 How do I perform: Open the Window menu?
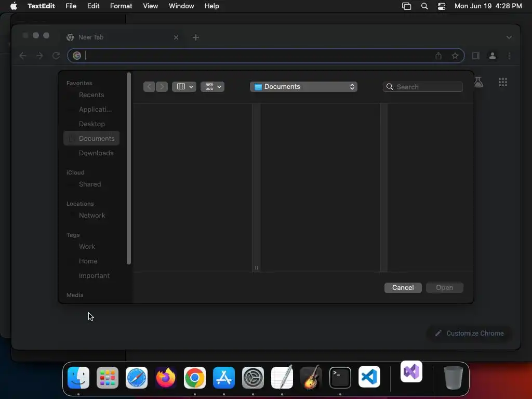tap(181, 6)
